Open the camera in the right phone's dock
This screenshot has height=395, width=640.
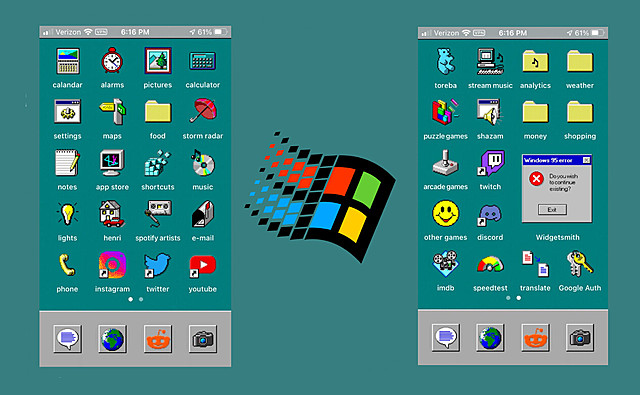(x=580, y=337)
